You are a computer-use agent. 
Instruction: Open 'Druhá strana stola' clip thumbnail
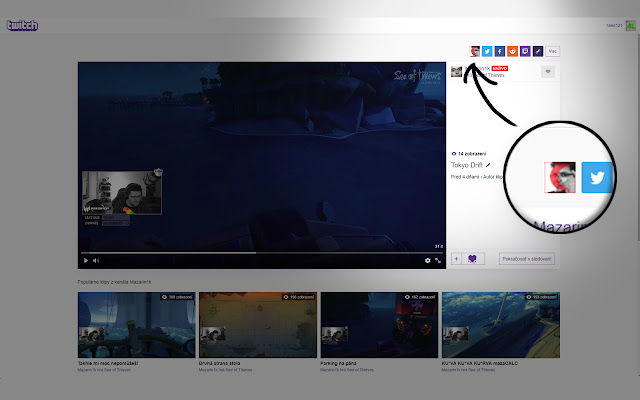pyautogui.click(x=258, y=325)
